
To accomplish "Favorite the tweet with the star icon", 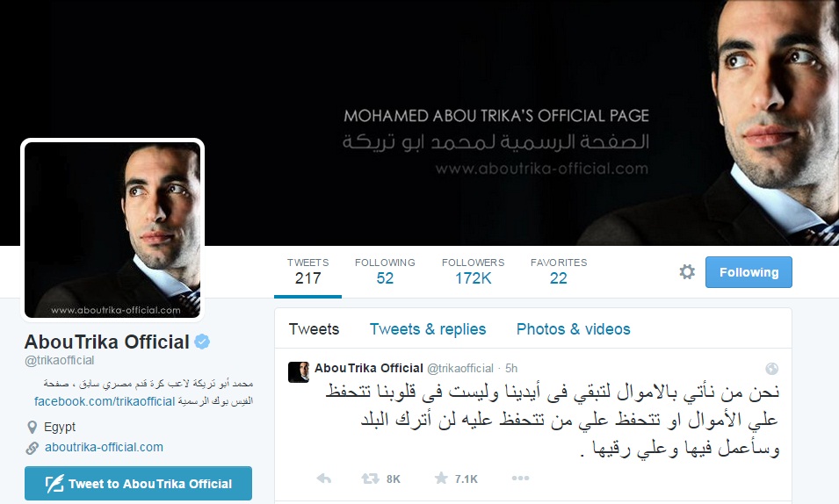I will (441, 478).
